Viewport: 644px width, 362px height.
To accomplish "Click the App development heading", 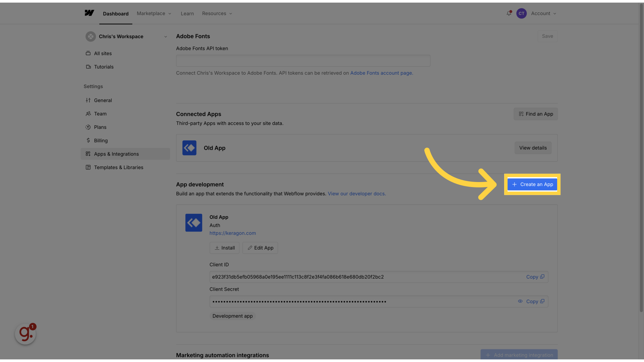I will pos(200,184).
